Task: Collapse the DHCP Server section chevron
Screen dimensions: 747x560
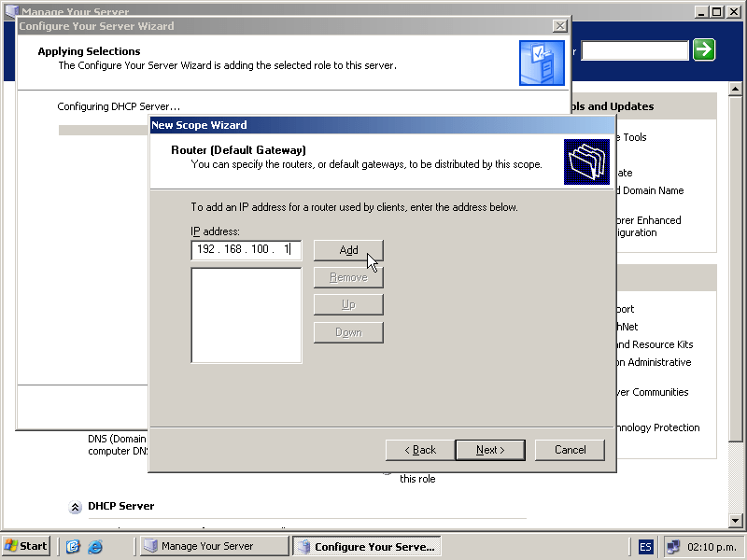Action: tap(75, 507)
